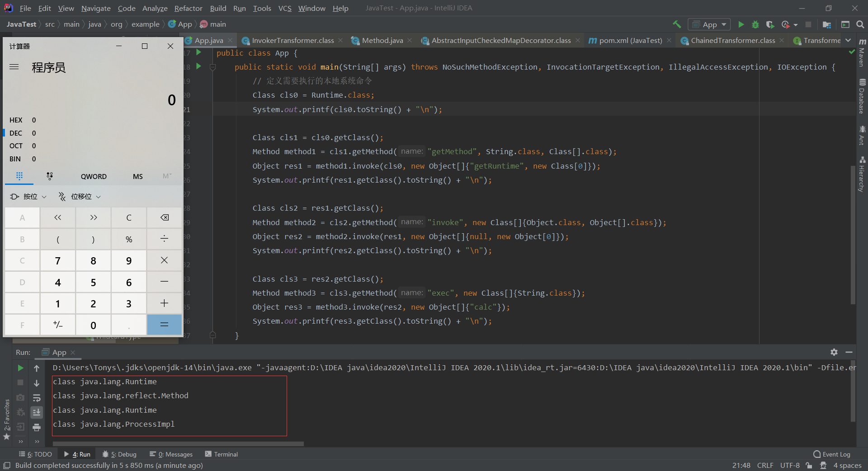Click 4 spaces indent setting in status bar
868x471 pixels.
pyautogui.click(x=847, y=465)
